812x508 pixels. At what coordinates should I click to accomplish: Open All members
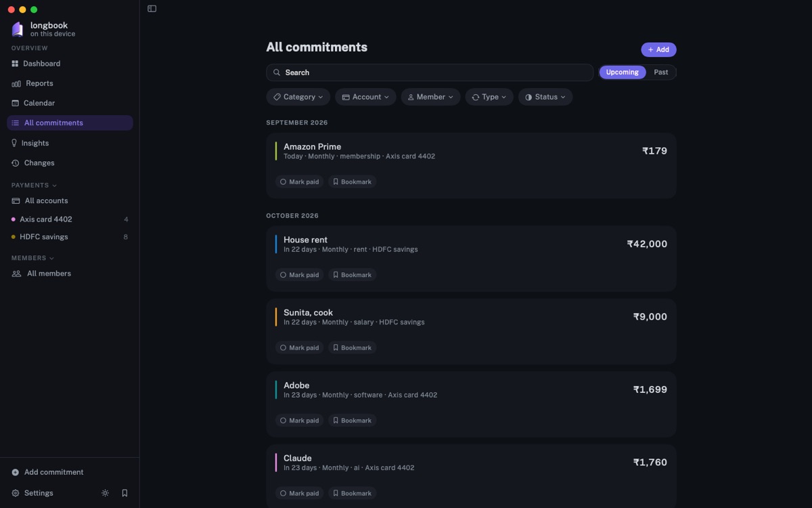pyautogui.click(x=70, y=274)
